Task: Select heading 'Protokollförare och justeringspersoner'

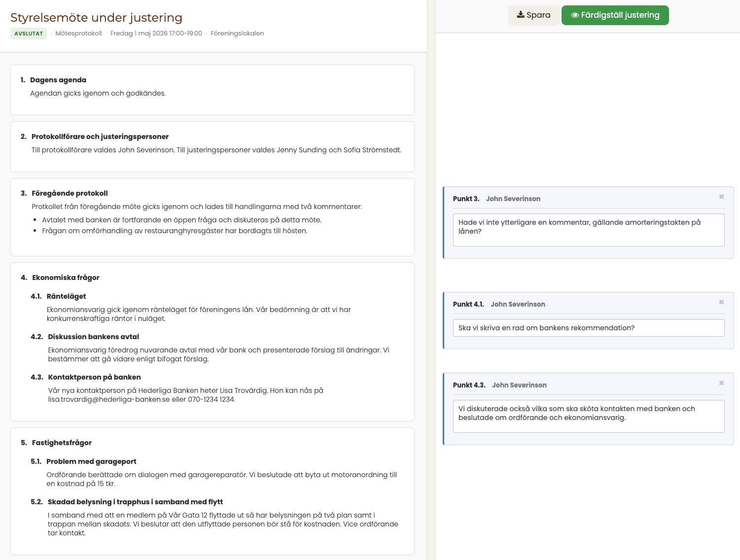Action: 100,137
